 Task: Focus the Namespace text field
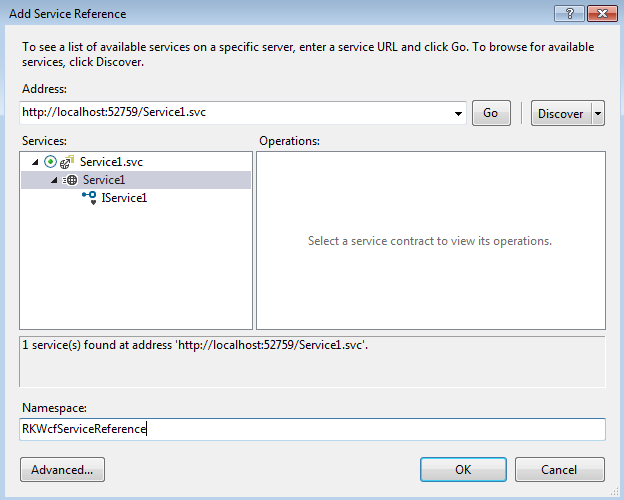(x=312, y=429)
